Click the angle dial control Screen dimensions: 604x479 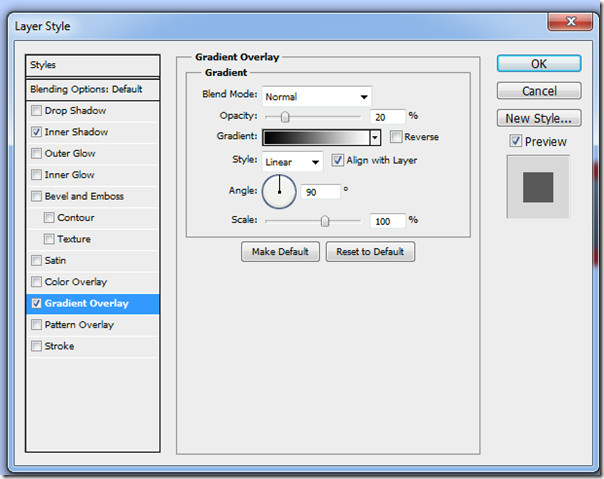point(279,192)
